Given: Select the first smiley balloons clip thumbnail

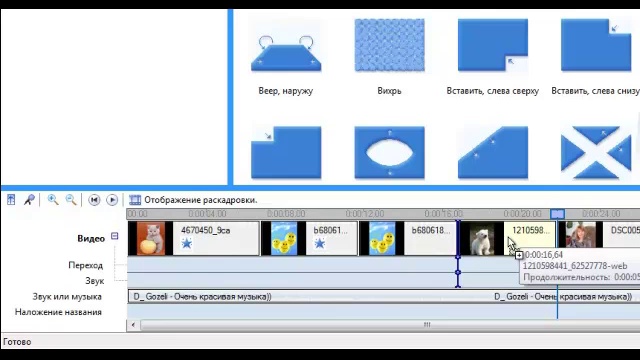Looking at the screenshot, I should (x=284, y=238).
